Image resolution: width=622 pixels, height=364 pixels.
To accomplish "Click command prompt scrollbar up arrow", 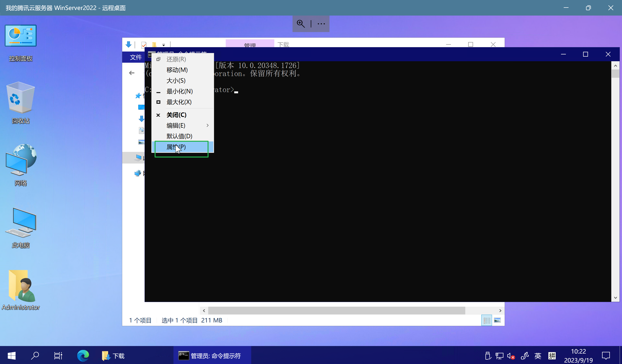I will pyautogui.click(x=615, y=66).
